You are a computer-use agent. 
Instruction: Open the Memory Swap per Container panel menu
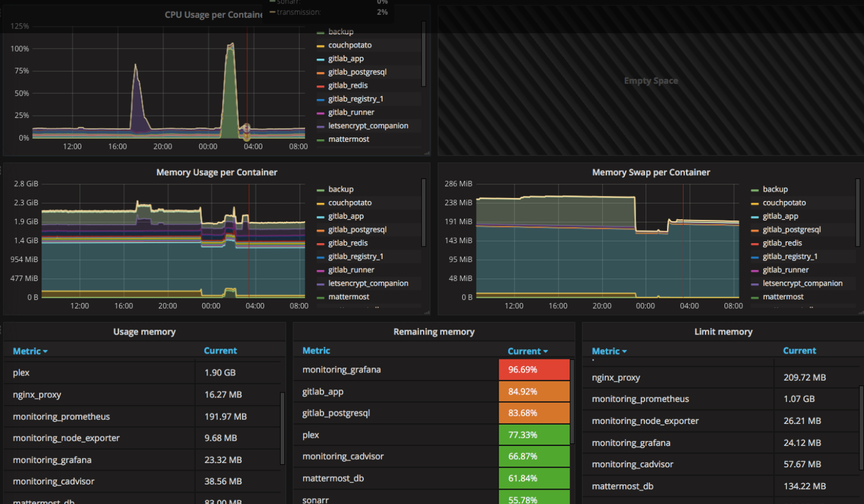651,173
